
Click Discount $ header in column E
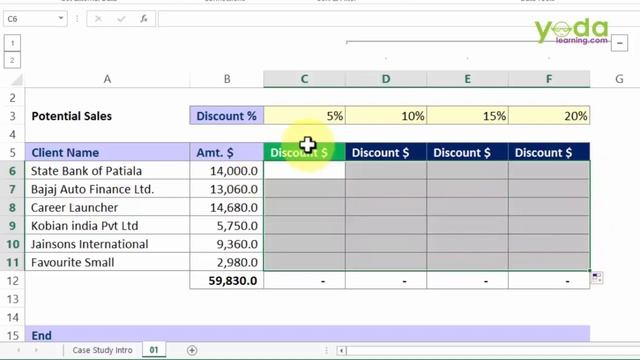[x=468, y=152]
